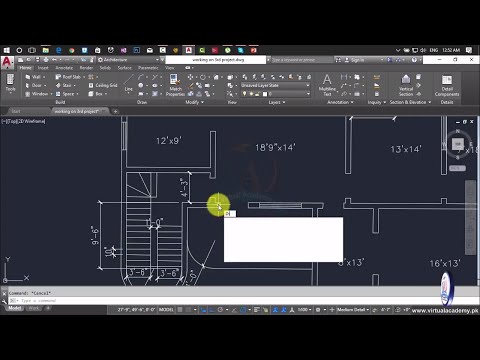The height and width of the screenshot is (360, 480).
Task: Open the AutoCAD application menu logo
Action: coord(7,62)
